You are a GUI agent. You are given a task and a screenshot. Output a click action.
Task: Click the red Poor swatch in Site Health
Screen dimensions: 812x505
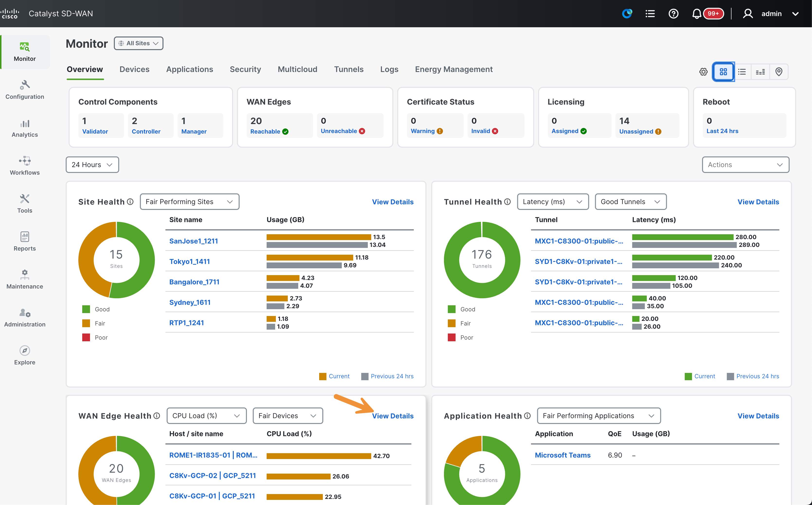click(86, 337)
